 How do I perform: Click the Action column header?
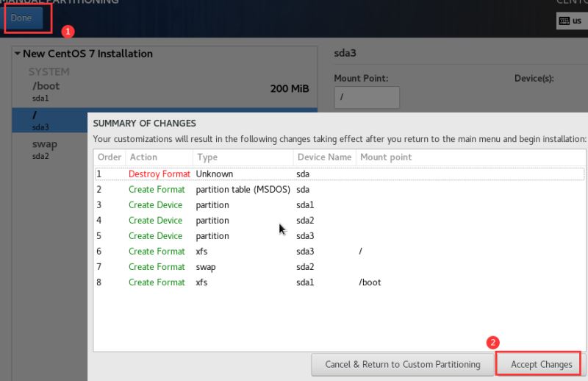[143, 157]
